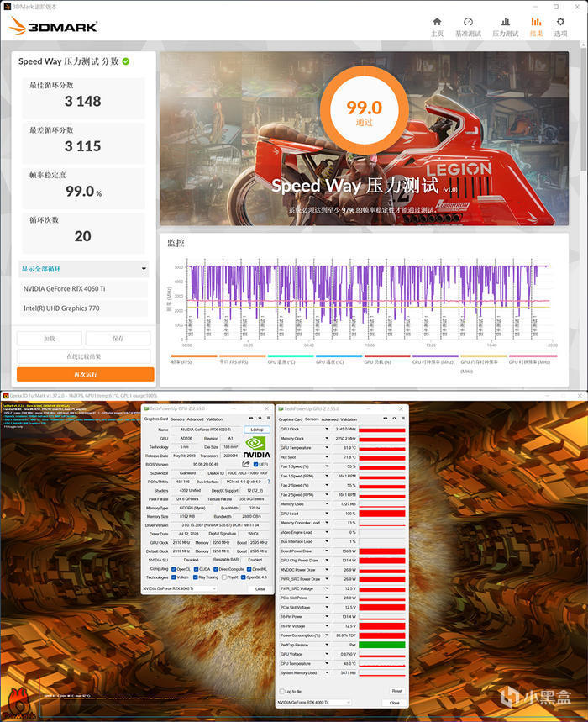
Task: Select the 结果 results bar-chart icon
Action: click(x=536, y=22)
